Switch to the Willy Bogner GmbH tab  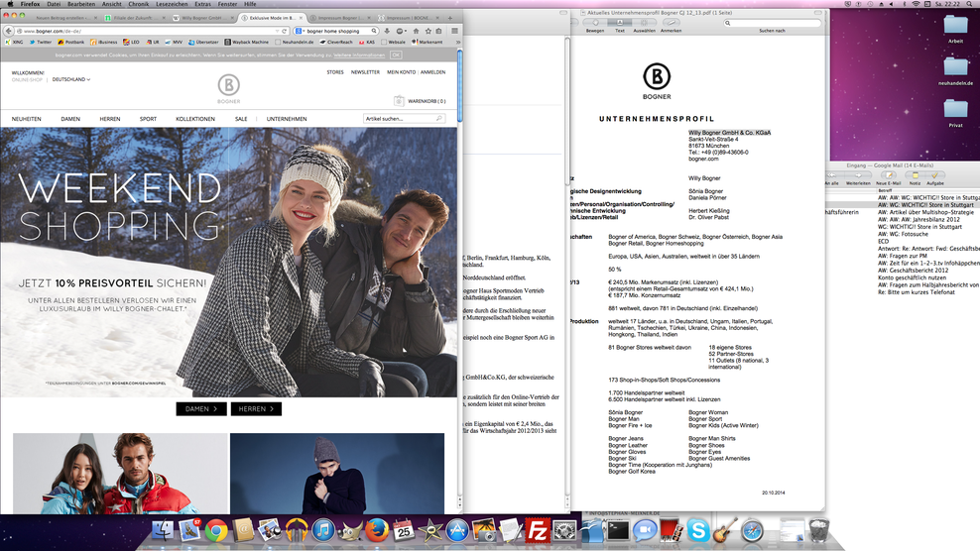202,18
